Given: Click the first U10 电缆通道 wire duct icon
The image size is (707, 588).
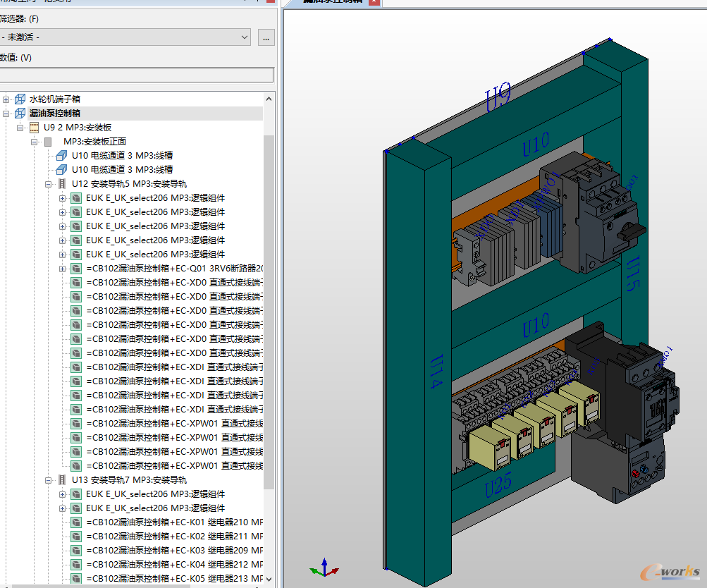Looking at the screenshot, I should click(62, 156).
